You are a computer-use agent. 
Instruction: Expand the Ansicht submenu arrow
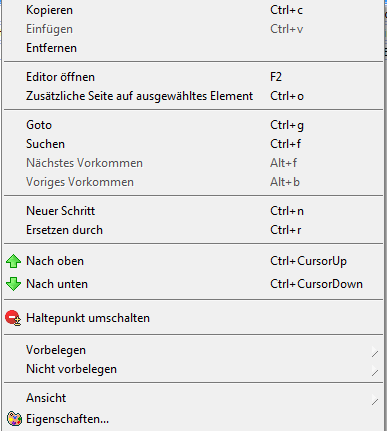(x=375, y=401)
